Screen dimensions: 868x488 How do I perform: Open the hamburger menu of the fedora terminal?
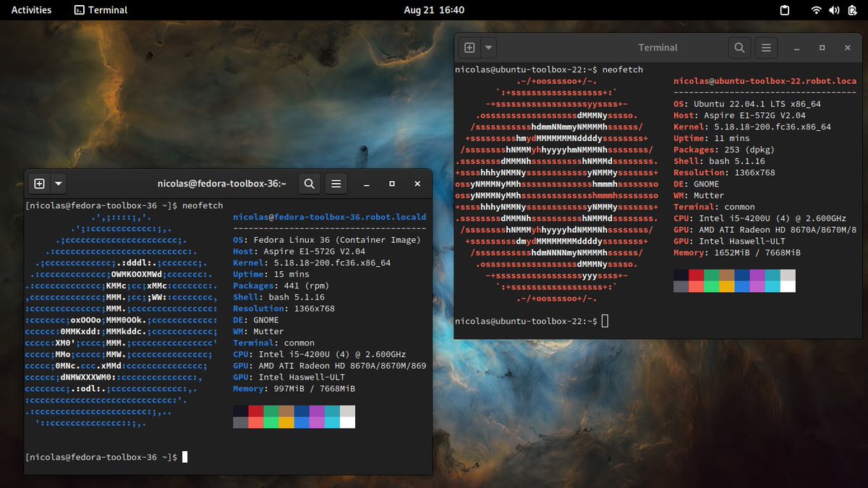336,183
